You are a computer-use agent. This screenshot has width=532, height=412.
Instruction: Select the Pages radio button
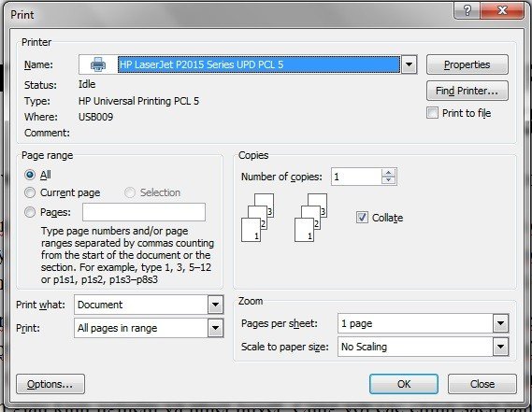[x=30, y=212]
